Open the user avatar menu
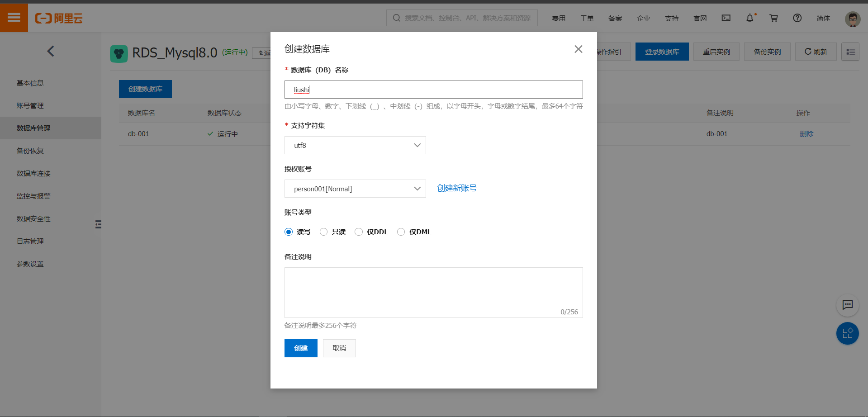Image resolution: width=868 pixels, height=417 pixels. click(x=853, y=19)
